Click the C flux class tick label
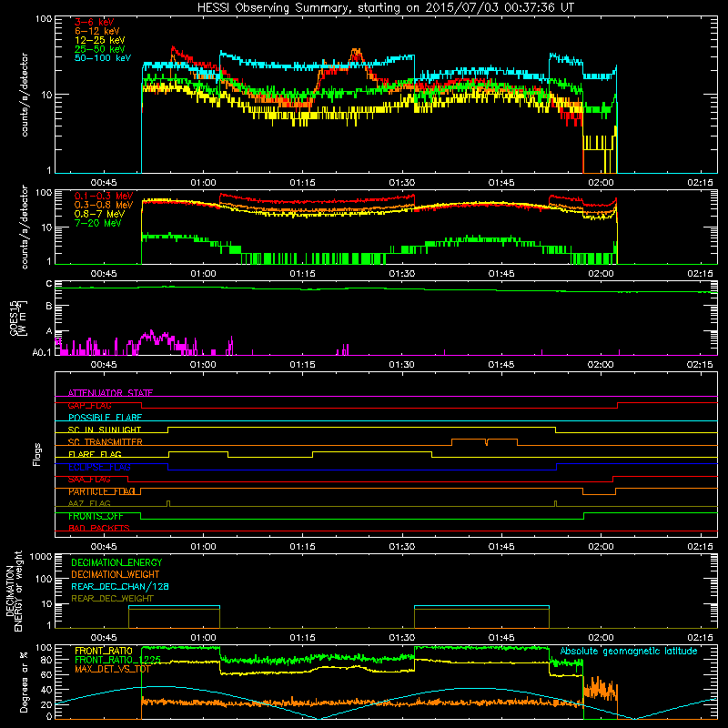728x728 pixels. pos(49,284)
